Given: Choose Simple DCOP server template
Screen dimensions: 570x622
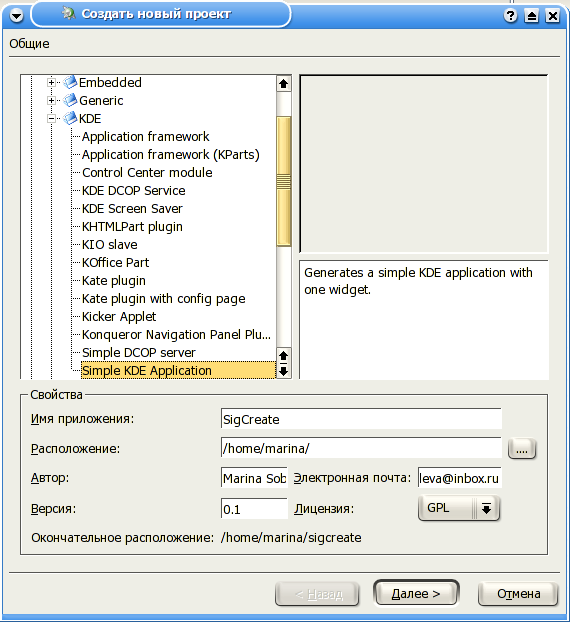Looking at the screenshot, I should click(138, 353).
